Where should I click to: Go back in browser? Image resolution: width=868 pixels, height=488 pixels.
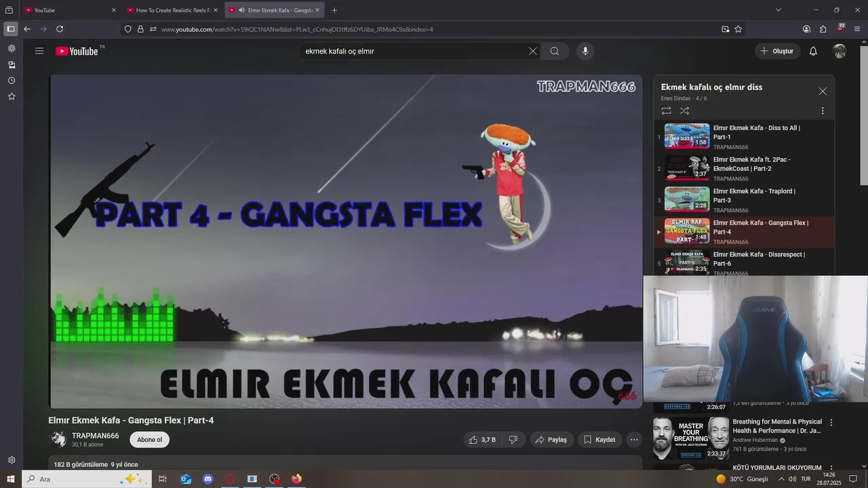click(27, 29)
